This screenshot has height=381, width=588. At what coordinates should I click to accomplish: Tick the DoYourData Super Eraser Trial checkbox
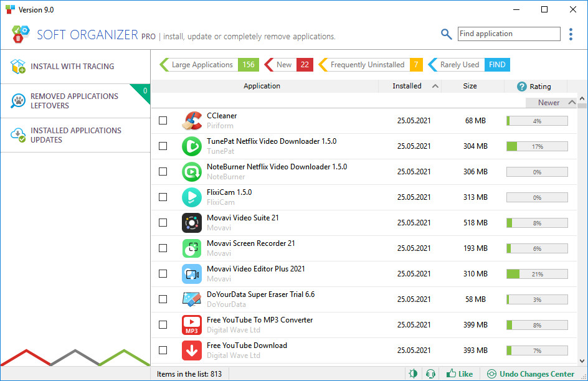163,299
